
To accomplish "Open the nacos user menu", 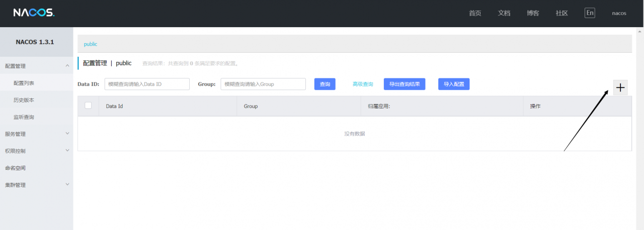I will [619, 13].
